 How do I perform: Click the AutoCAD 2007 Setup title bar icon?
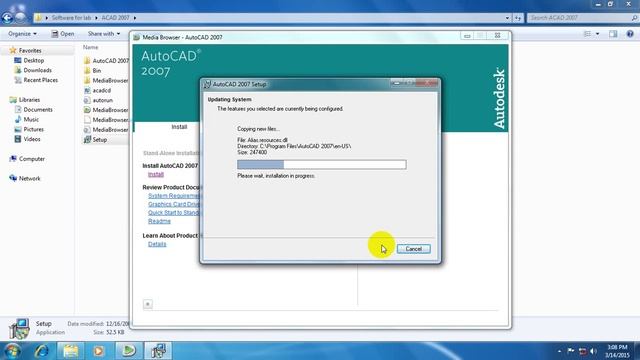pos(207,84)
